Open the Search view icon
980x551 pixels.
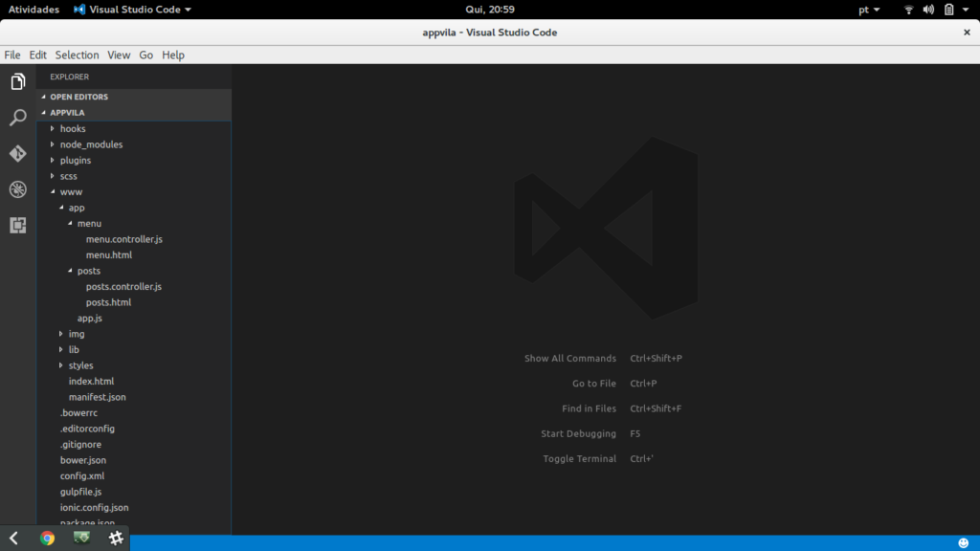tap(17, 118)
